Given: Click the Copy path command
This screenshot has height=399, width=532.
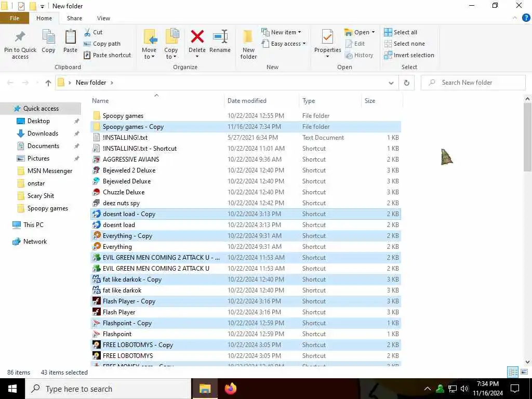Looking at the screenshot, I should [x=102, y=44].
